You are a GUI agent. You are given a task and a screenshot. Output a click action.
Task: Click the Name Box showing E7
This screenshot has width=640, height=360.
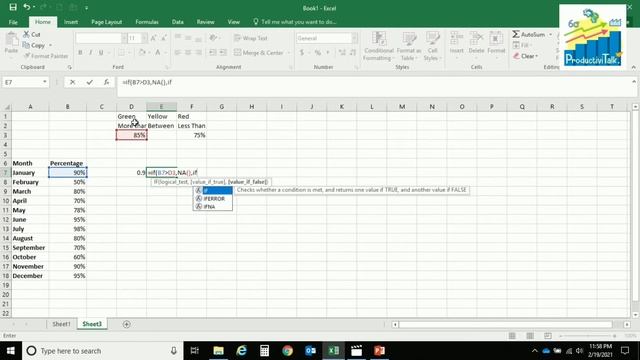tap(22, 82)
